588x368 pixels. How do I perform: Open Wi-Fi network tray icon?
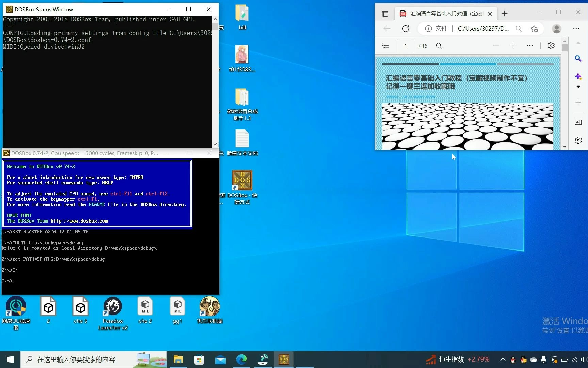(x=574, y=359)
